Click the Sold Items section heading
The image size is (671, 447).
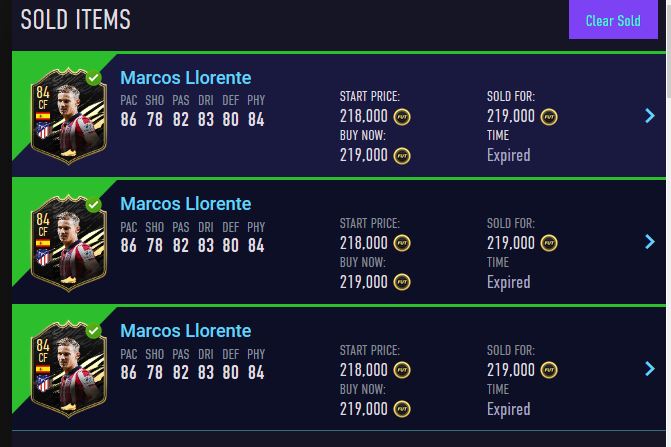click(76, 19)
